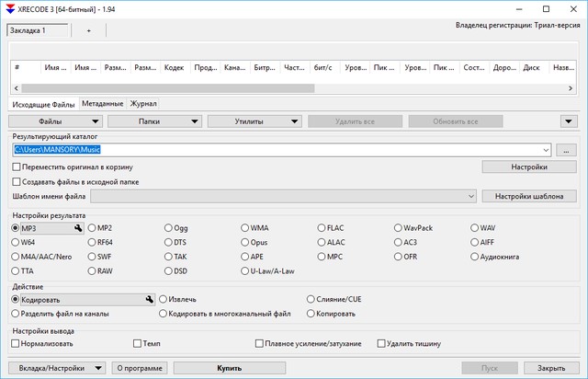Screen dimensions: 588x379
Task: Enable Нормализовать checkbox
Action: (x=17, y=343)
